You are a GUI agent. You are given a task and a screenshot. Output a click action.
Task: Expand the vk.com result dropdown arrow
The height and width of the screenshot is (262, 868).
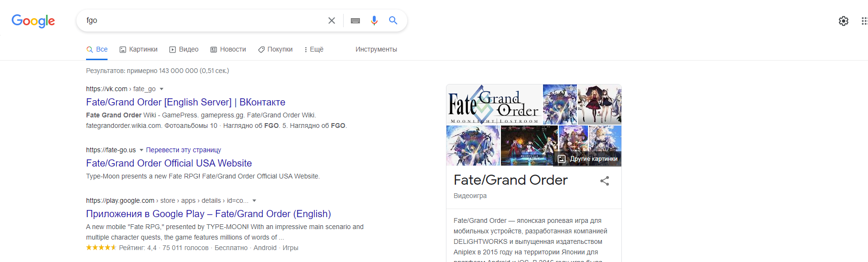pos(162,89)
